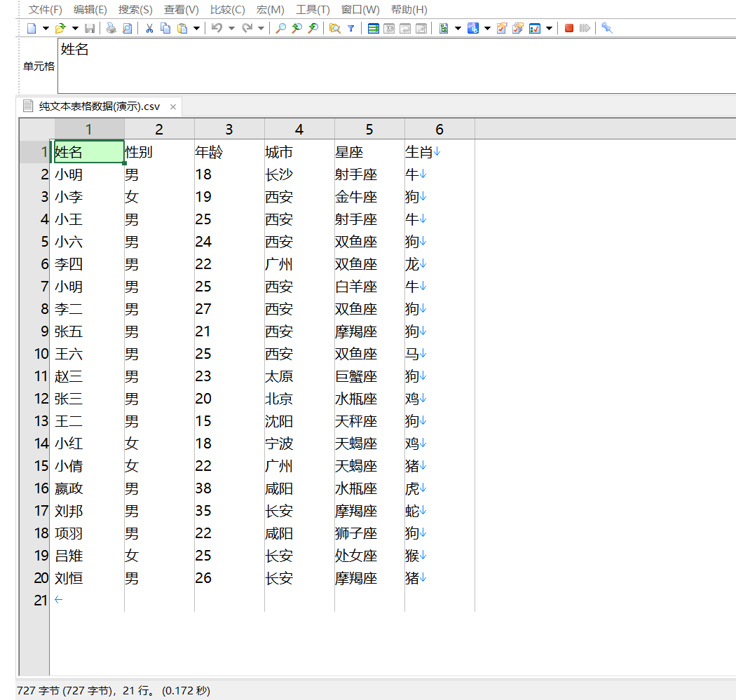Click the Find Previous magnifier icon
Viewport: 736px width, 700px height.
[x=297, y=28]
